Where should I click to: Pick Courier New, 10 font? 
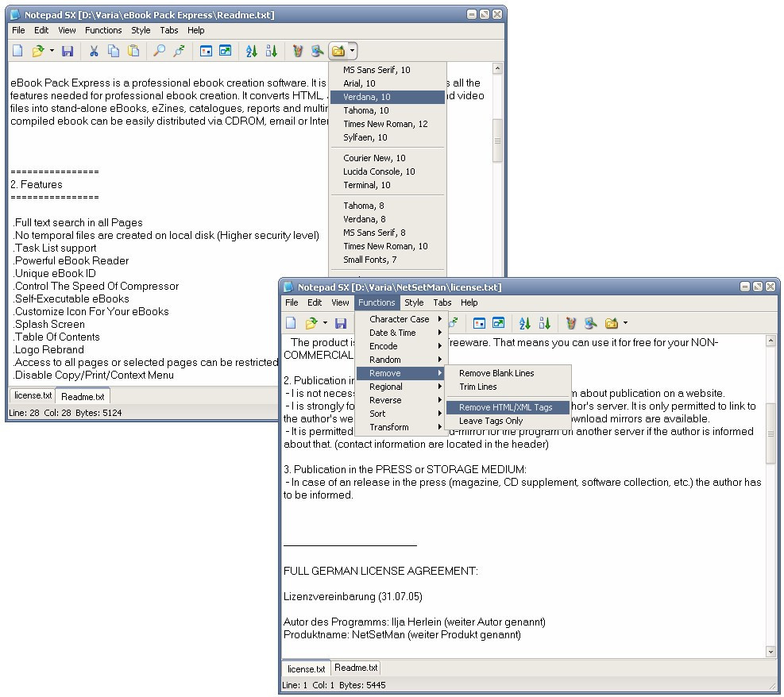pos(388,158)
